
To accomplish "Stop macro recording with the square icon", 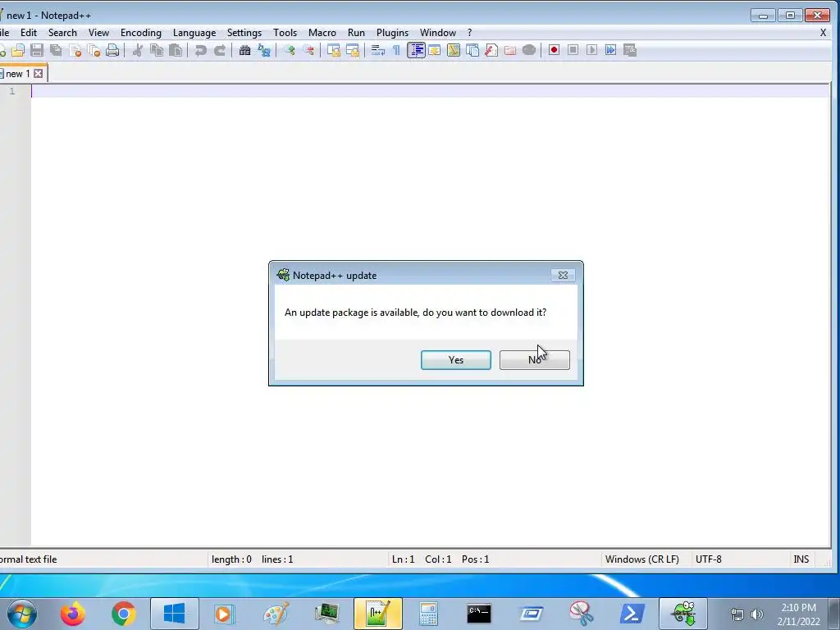I will (x=573, y=50).
